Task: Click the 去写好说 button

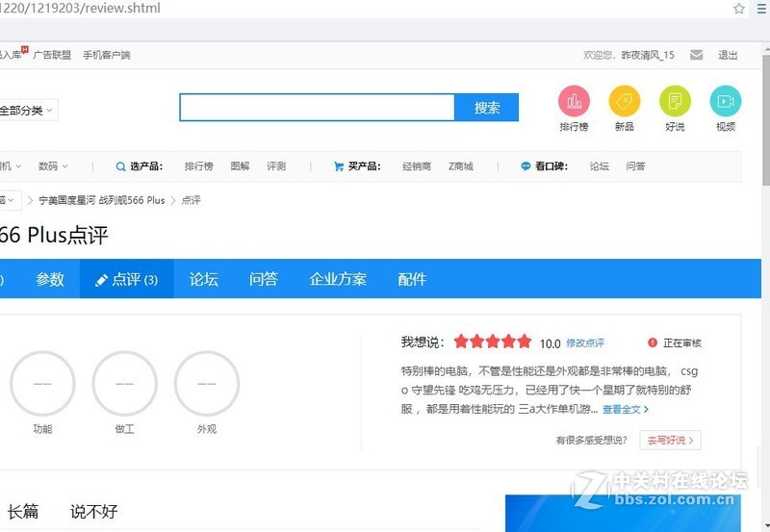Action: pyautogui.click(x=670, y=440)
